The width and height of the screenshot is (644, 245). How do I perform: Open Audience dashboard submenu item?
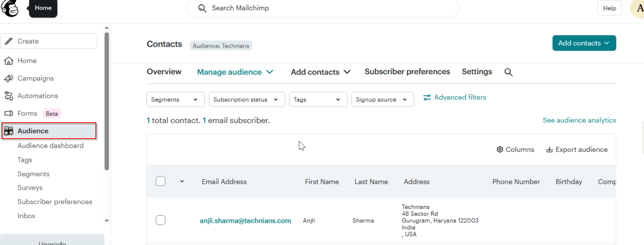coord(50,146)
